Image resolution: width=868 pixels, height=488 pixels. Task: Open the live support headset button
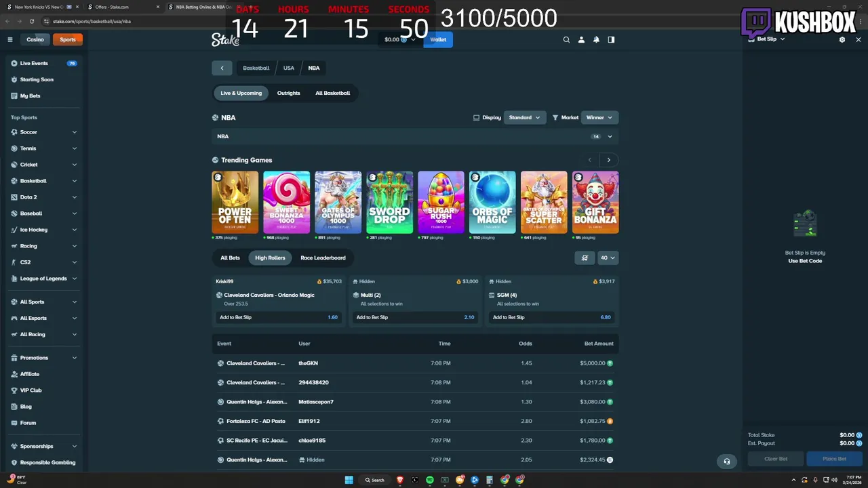(x=727, y=462)
